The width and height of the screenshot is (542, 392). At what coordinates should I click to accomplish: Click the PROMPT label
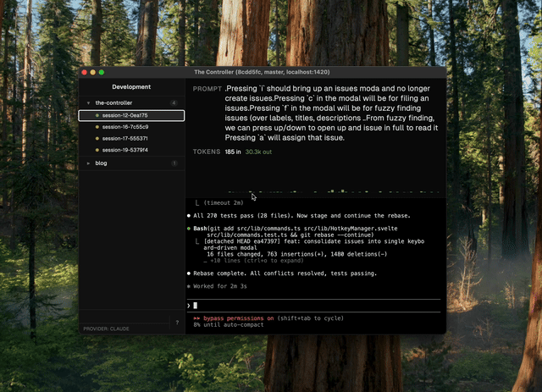click(207, 89)
